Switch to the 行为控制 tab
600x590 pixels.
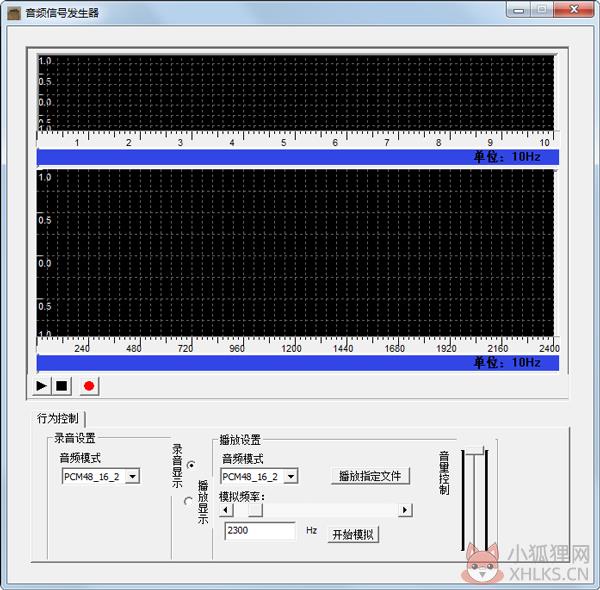[x=58, y=418]
